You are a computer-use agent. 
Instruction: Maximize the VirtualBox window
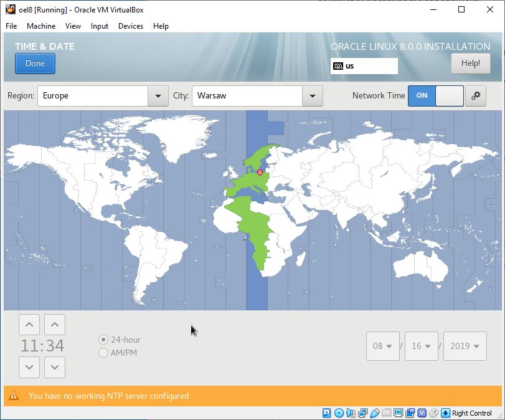461,10
